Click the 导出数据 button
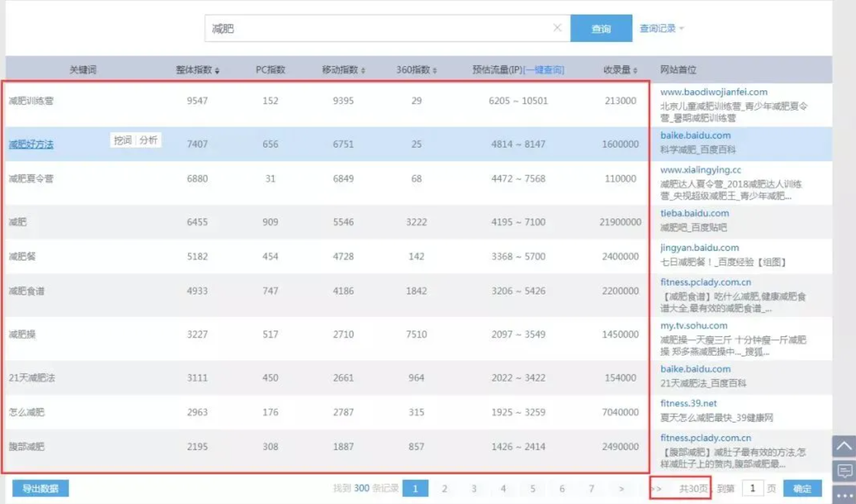Viewport: 856px width, 504px height. point(40,489)
